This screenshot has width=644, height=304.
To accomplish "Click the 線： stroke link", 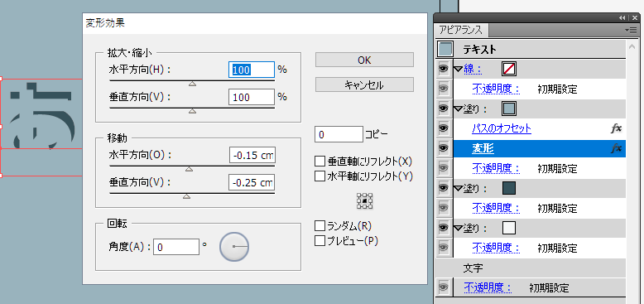I will [x=473, y=69].
